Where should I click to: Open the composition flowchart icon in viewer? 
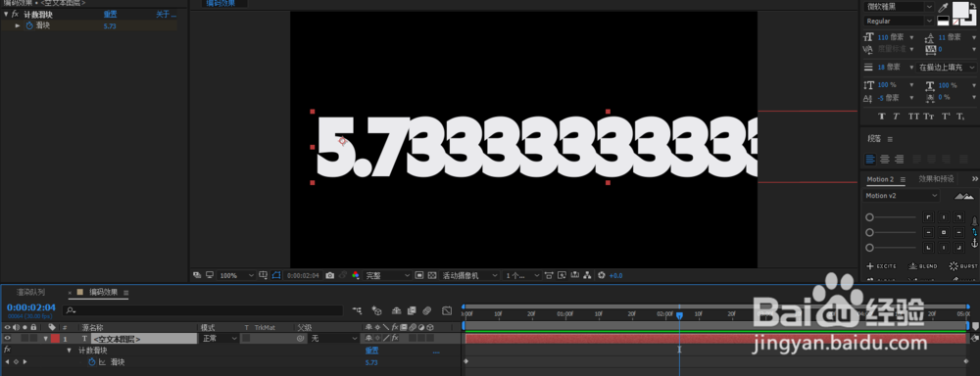(x=587, y=275)
